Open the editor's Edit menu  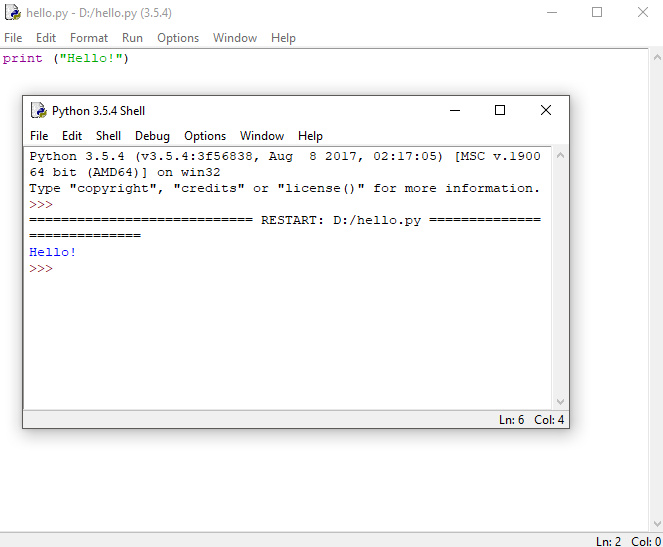(x=46, y=38)
